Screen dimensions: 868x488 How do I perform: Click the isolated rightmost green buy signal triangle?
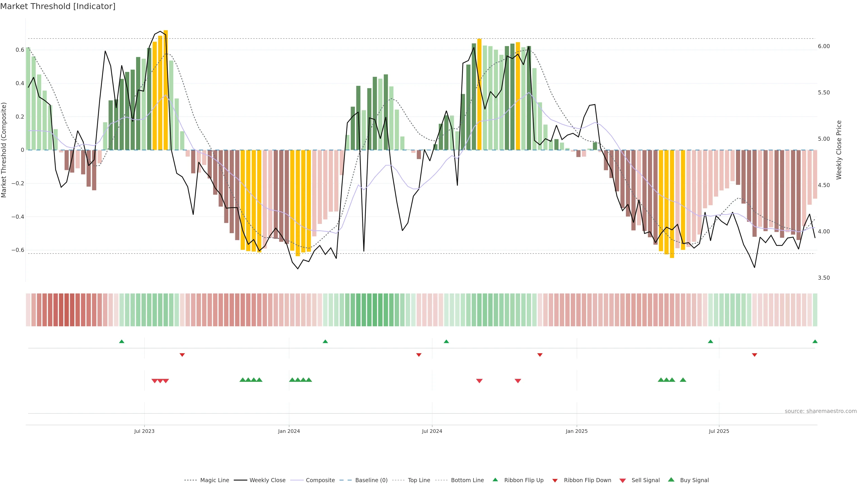[x=683, y=380]
